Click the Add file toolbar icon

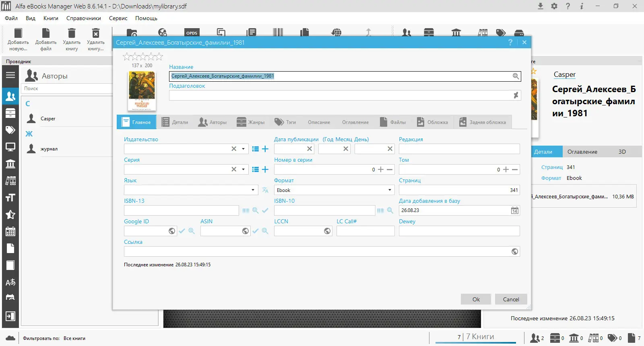[46, 39]
